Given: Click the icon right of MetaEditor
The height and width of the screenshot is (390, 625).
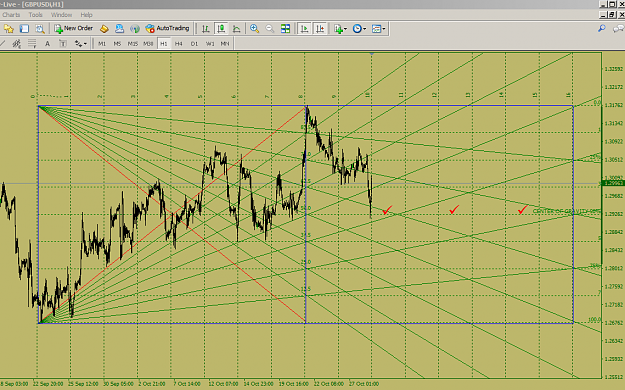Looking at the screenshot, I should click(119, 29).
